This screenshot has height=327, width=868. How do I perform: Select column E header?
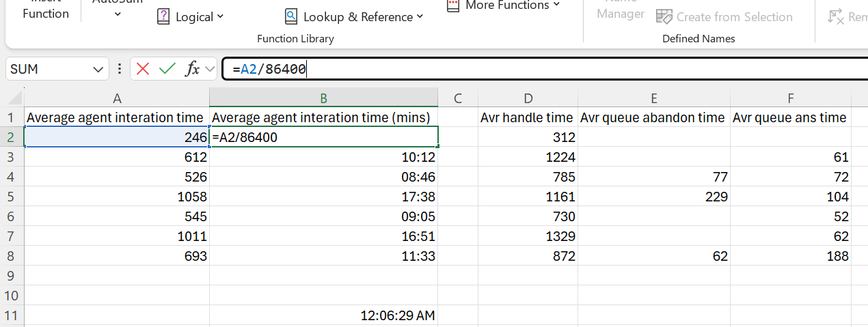pyautogui.click(x=653, y=98)
